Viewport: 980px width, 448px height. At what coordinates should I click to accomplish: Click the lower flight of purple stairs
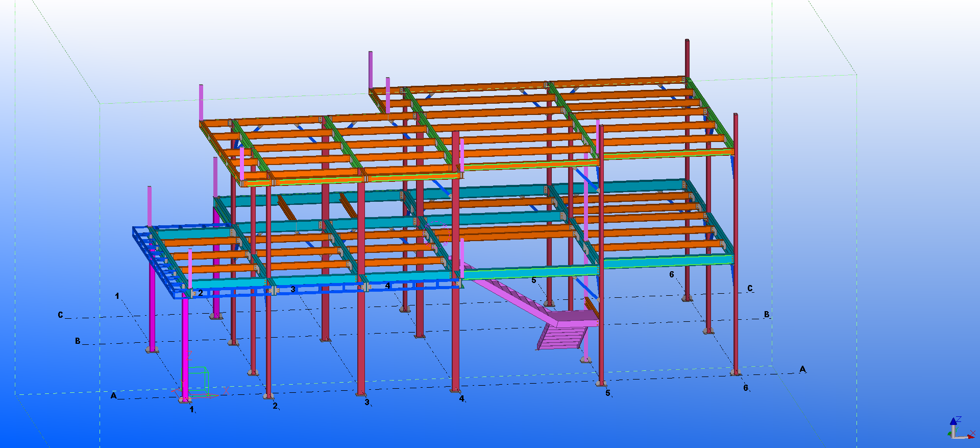tap(561, 338)
